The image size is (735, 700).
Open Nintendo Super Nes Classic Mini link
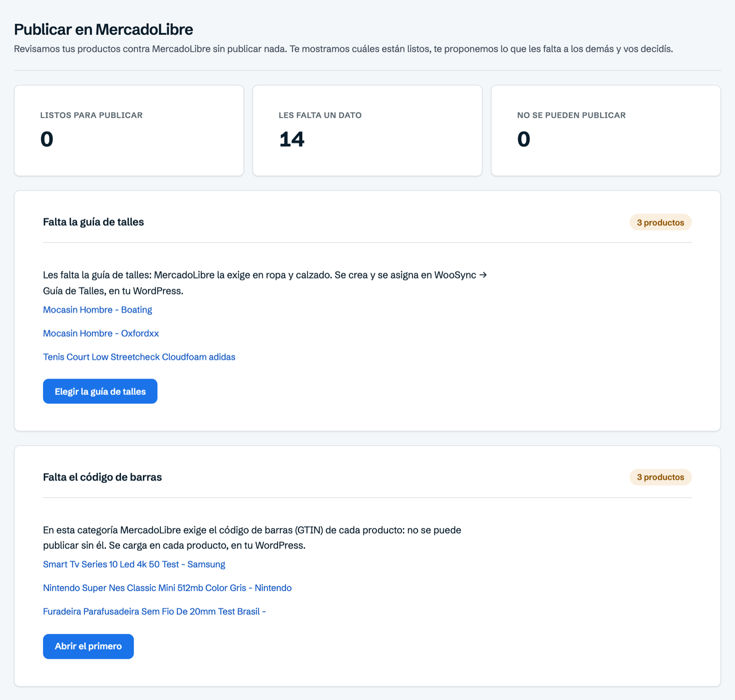point(167,588)
